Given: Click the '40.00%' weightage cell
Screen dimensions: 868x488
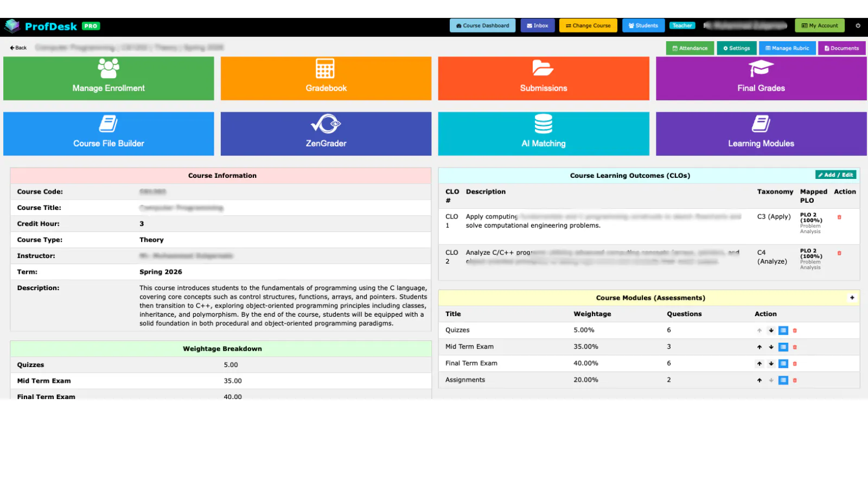Looking at the screenshot, I should pos(586,363).
